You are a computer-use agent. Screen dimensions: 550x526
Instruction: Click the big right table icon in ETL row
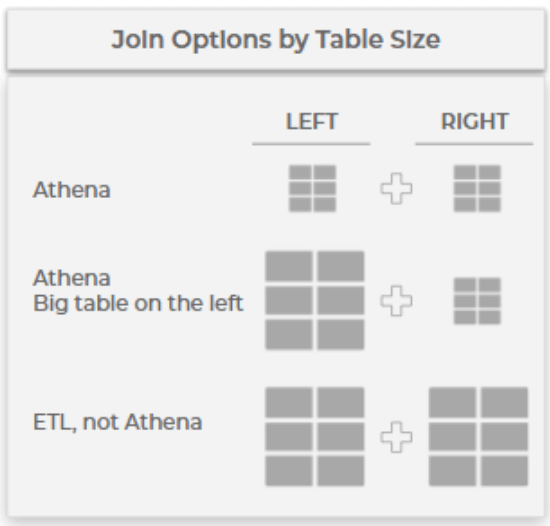[x=478, y=437]
